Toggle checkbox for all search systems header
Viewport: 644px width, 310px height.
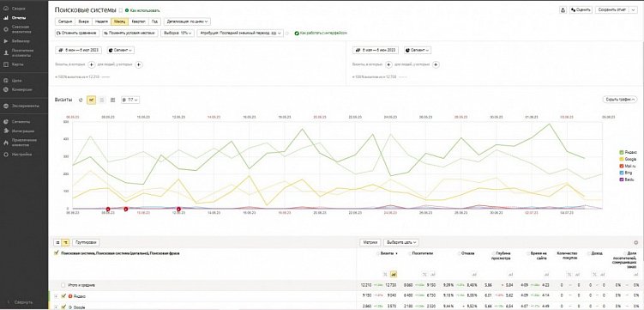[57, 253]
